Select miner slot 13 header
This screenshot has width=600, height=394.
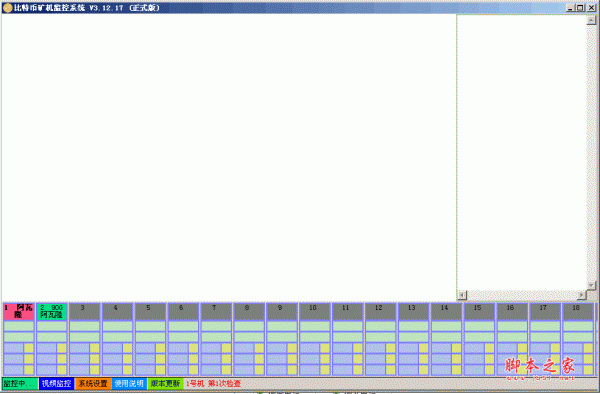point(414,312)
